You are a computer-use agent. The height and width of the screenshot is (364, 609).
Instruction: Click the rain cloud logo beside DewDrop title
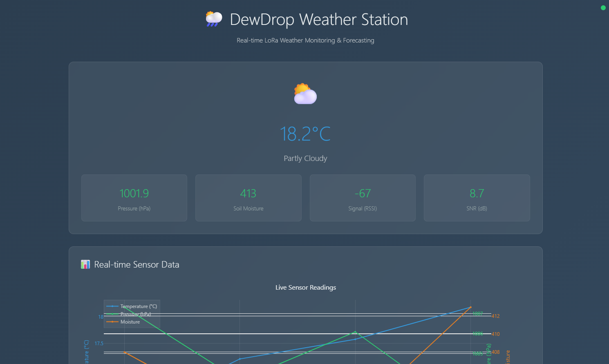point(214,19)
